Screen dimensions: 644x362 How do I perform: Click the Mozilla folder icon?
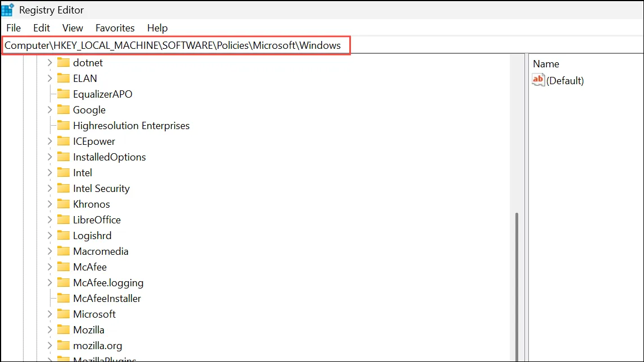click(63, 329)
